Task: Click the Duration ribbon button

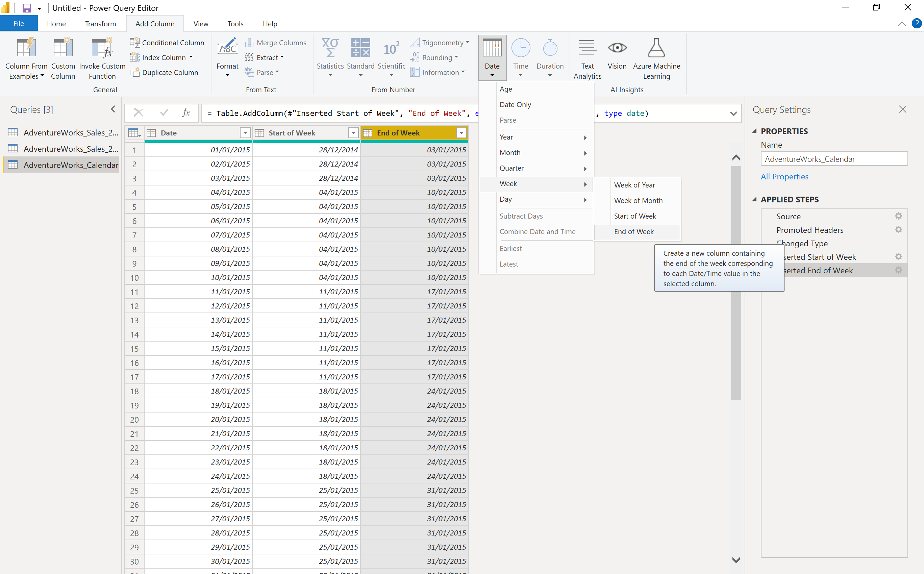Action: (550, 58)
